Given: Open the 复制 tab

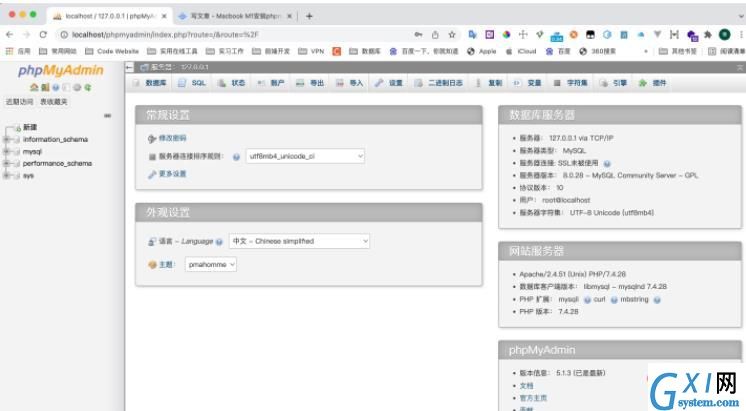Looking at the screenshot, I should coord(490,83).
